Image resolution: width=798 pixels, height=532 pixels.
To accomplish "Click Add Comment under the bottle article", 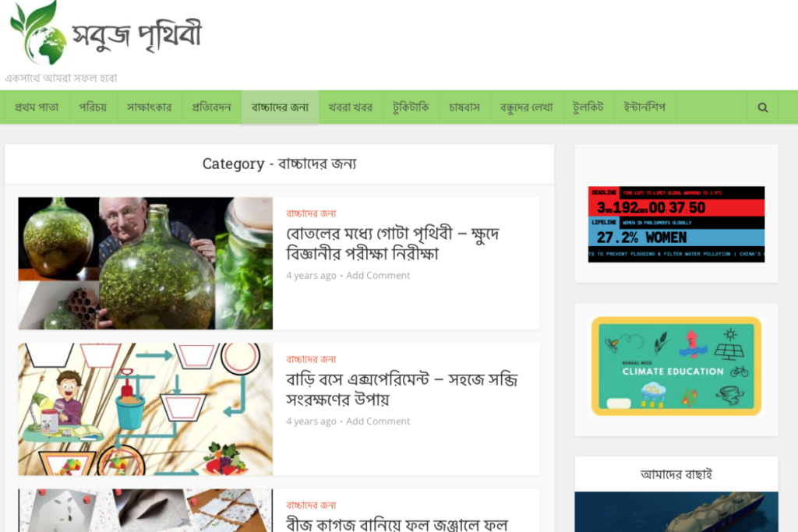I will 378,275.
